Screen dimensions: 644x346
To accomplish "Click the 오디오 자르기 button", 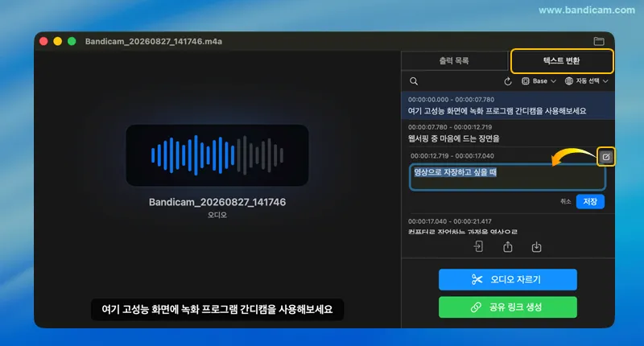I will [x=508, y=279].
